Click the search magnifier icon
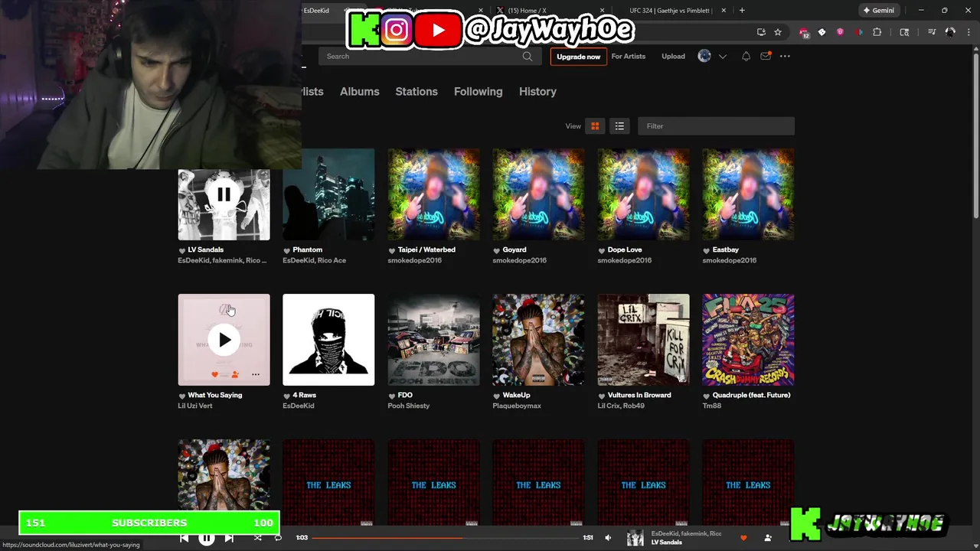Viewport: 980px width, 551px height. pyautogui.click(x=528, y=57)
